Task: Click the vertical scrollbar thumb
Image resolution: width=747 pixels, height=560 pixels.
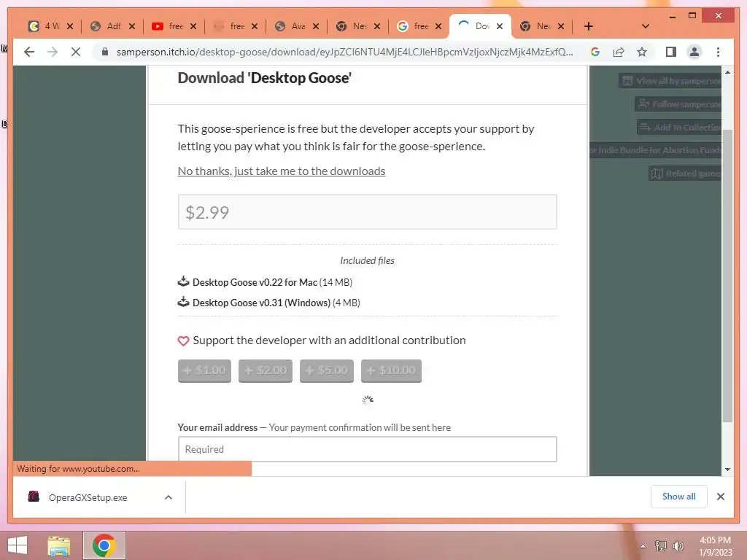Action: [727, 275]
